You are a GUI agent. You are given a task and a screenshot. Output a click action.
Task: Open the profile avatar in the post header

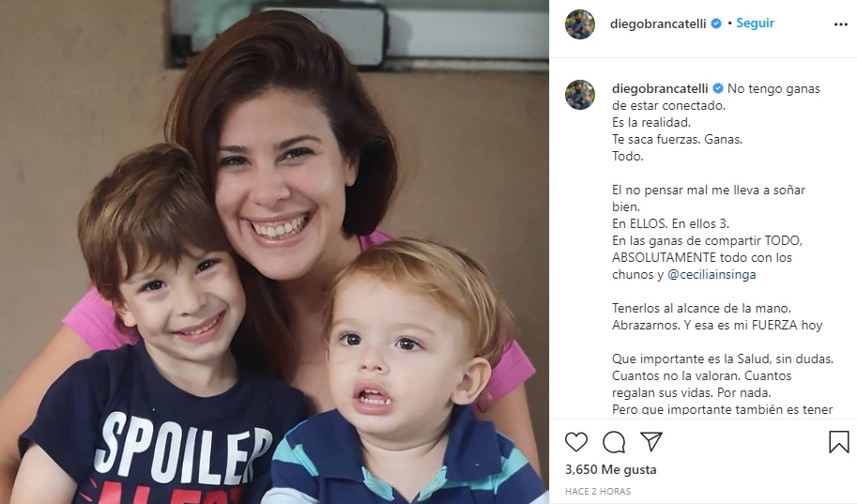(580, 24)
